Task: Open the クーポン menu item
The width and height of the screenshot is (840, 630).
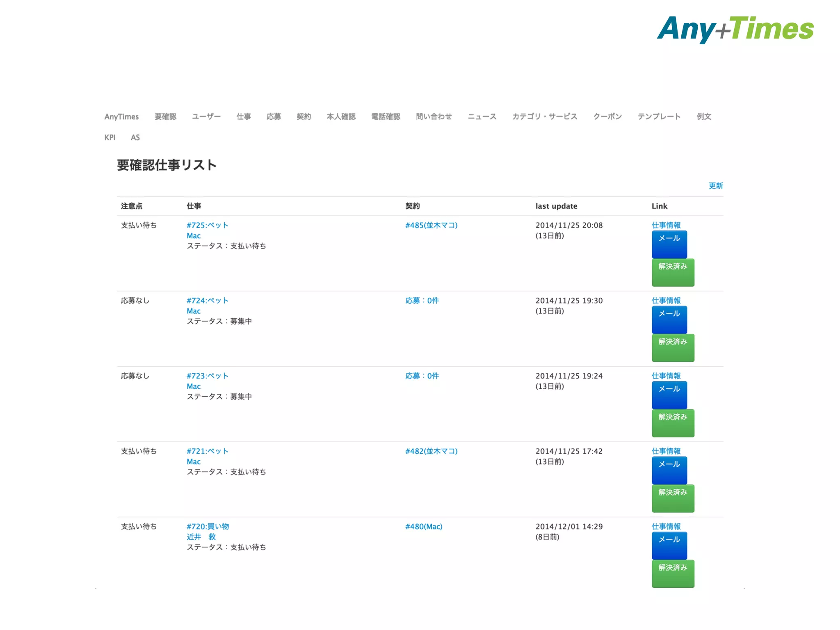Action: 607,116
